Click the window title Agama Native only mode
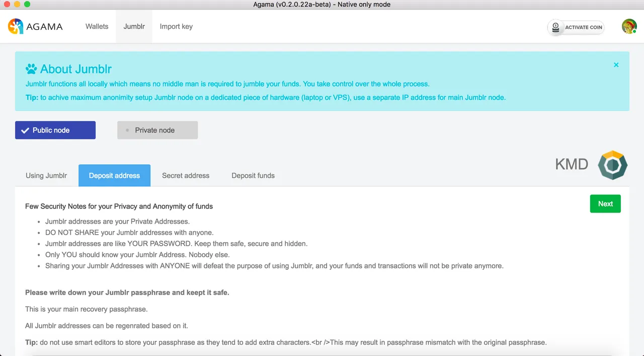Viewport: 644px width, 356px height. (x=322, y=5)
